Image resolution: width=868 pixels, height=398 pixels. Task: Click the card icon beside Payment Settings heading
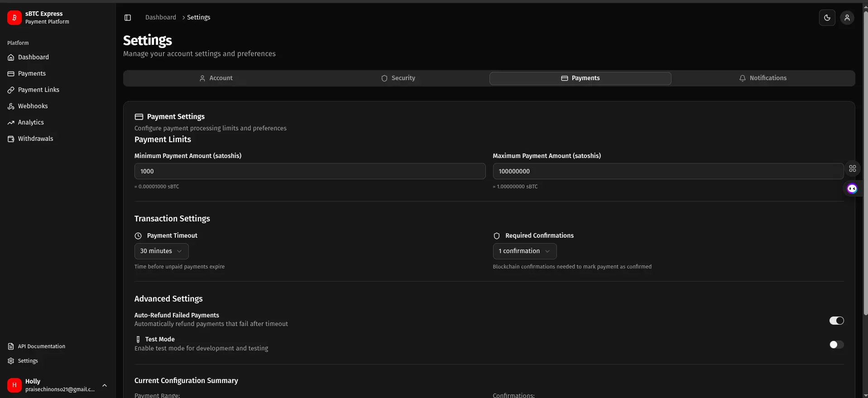click(x=139, y=117)
